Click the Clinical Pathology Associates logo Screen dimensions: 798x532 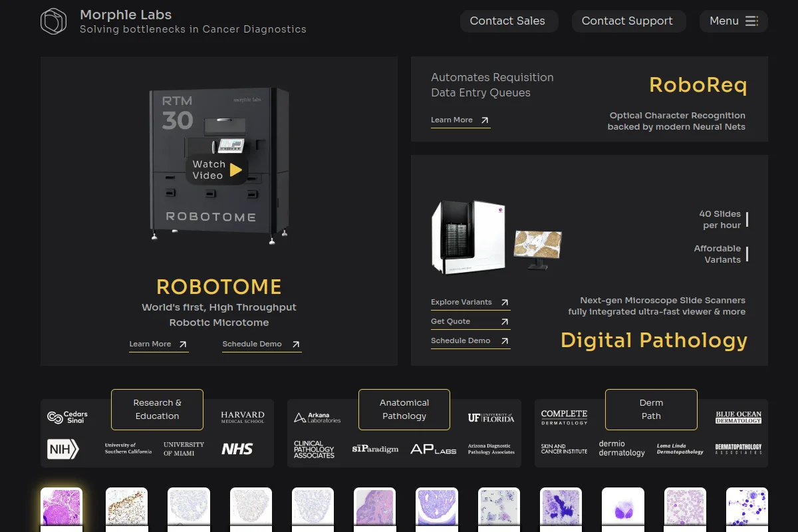pyautogui.click(x=314, y=450)
